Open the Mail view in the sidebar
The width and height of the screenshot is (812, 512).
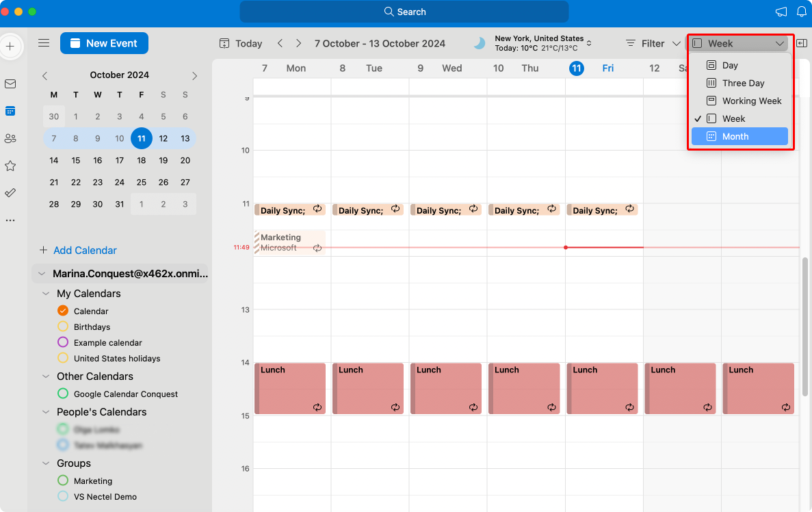point(10,84)
